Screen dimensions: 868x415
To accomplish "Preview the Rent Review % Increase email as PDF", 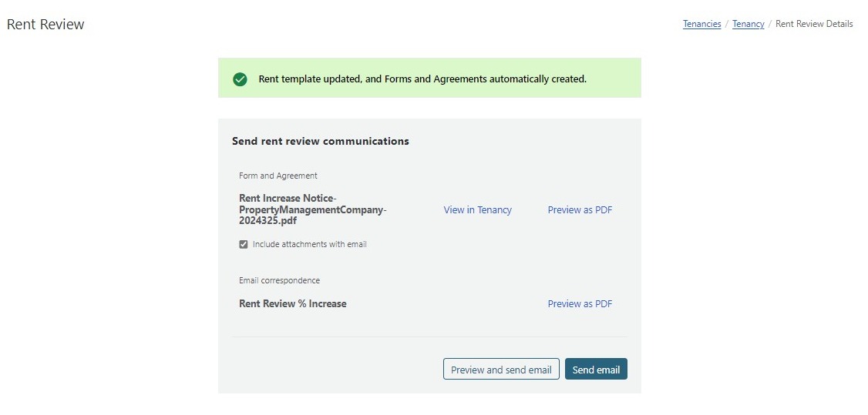I will (x=580, y=304).
